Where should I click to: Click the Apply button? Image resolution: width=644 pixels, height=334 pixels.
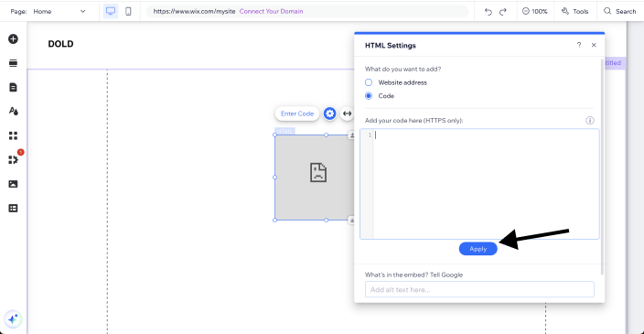[478, 249]
